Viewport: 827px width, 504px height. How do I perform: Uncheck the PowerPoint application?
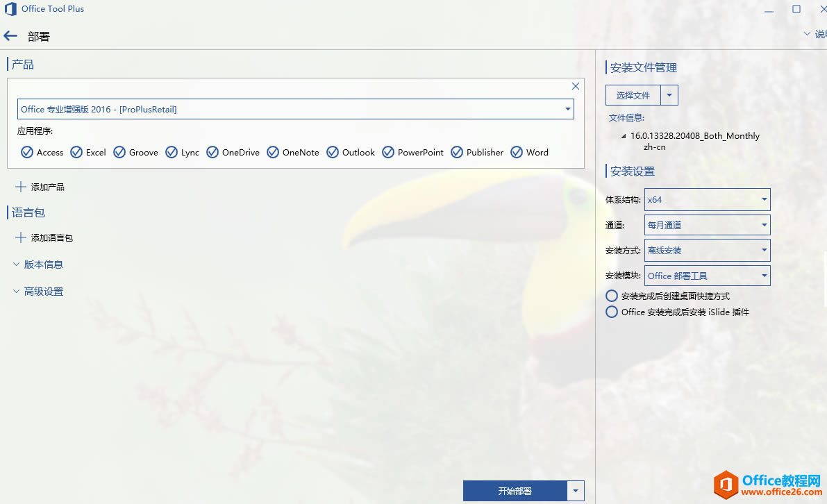(x=388, y=152)
